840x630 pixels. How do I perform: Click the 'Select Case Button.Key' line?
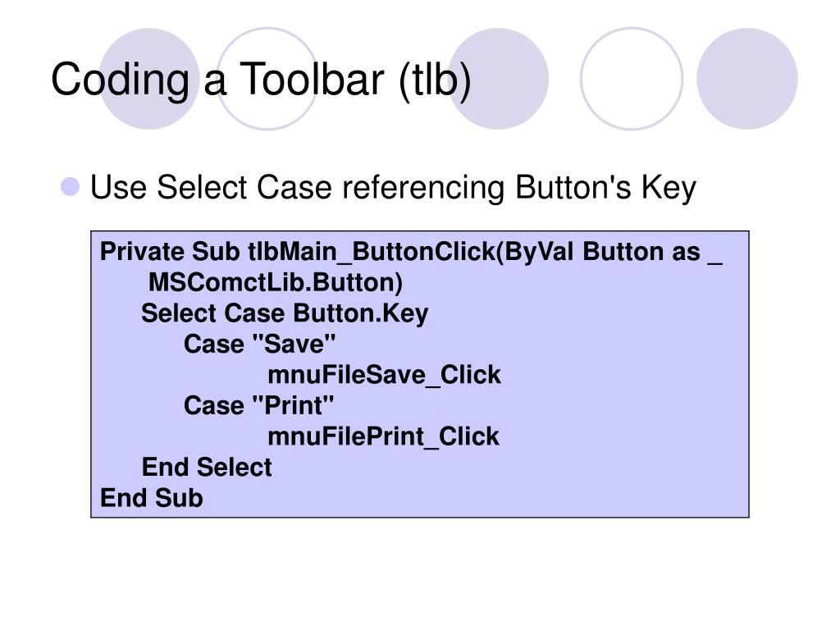point(285,313)
